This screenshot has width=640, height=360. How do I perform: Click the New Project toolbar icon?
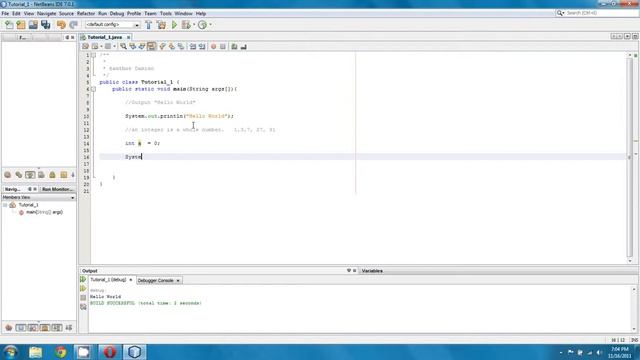[x=21, y=25]
